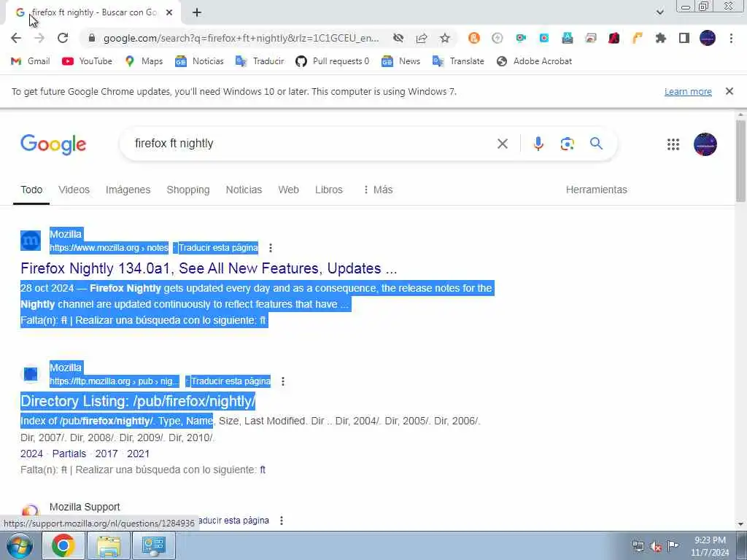Expand the Más filter menu
This screenshot has height=560, width=747.
coord(378,190)
